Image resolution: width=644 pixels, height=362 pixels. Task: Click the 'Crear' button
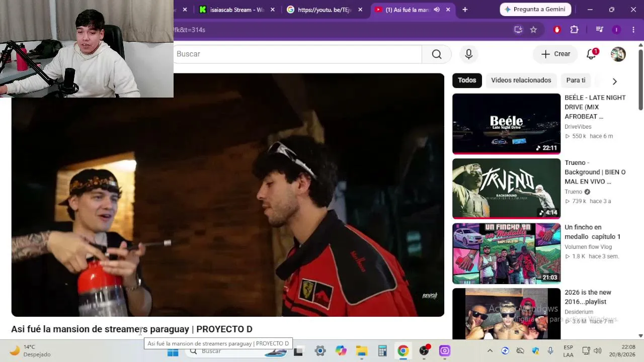coord(555,54)
